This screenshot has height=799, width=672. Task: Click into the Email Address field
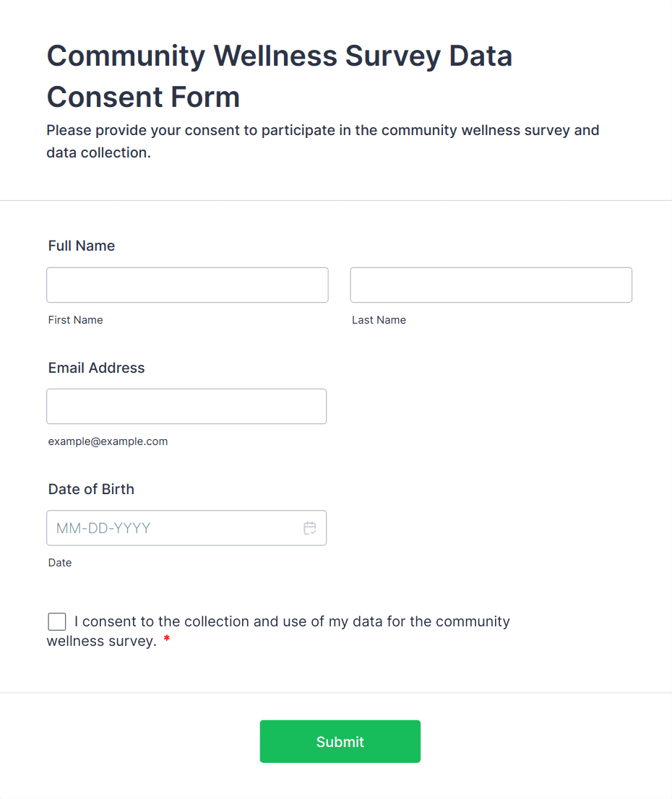[186, 406]
